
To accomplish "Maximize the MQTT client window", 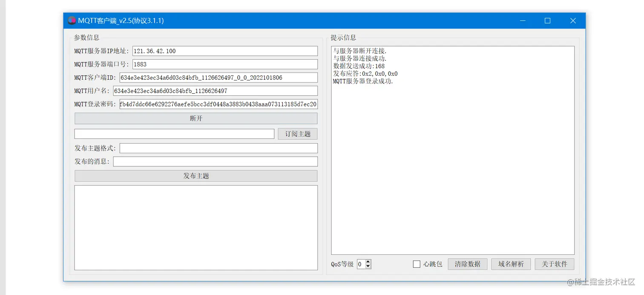I will (x=548, y=20).
